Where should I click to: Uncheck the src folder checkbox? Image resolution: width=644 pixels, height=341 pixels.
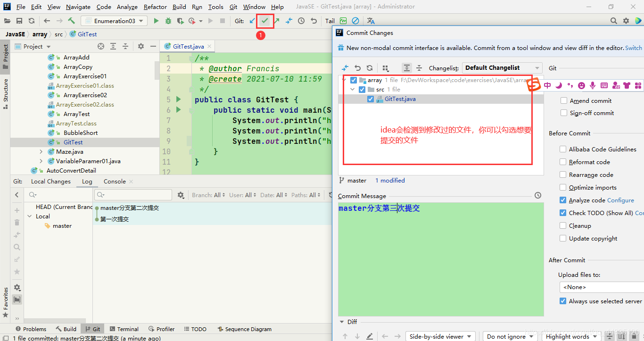point(362,90)
